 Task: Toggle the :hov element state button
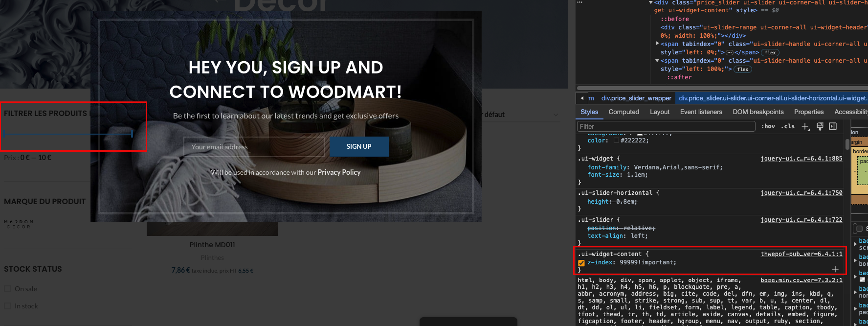(768, 126)
